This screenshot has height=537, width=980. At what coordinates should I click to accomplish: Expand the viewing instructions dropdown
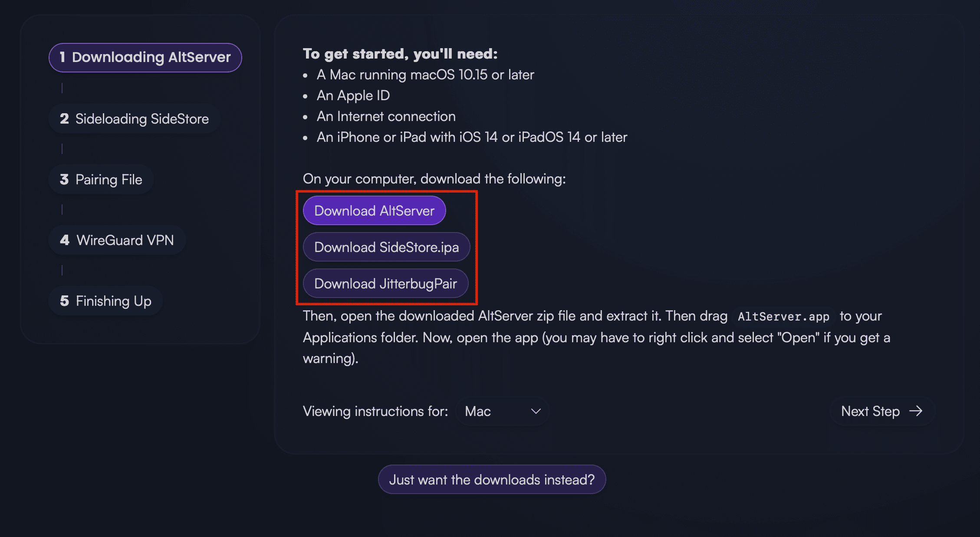point(504,411)
